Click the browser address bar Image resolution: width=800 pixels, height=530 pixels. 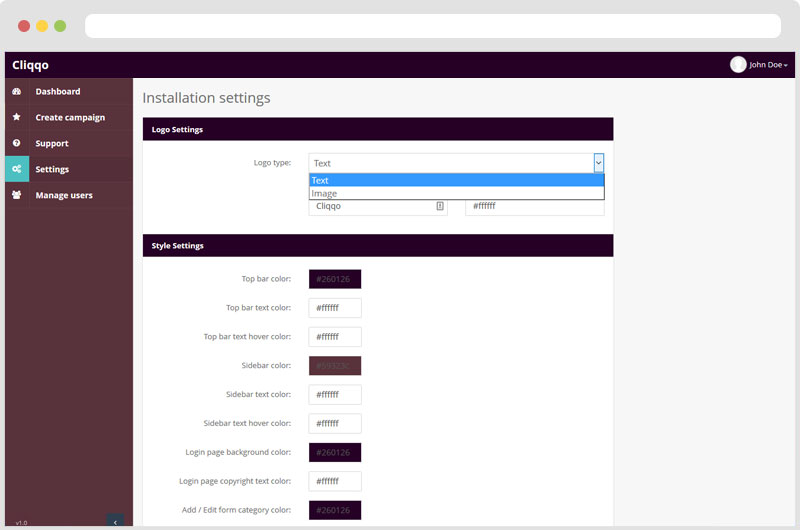(x=432, y=26)
